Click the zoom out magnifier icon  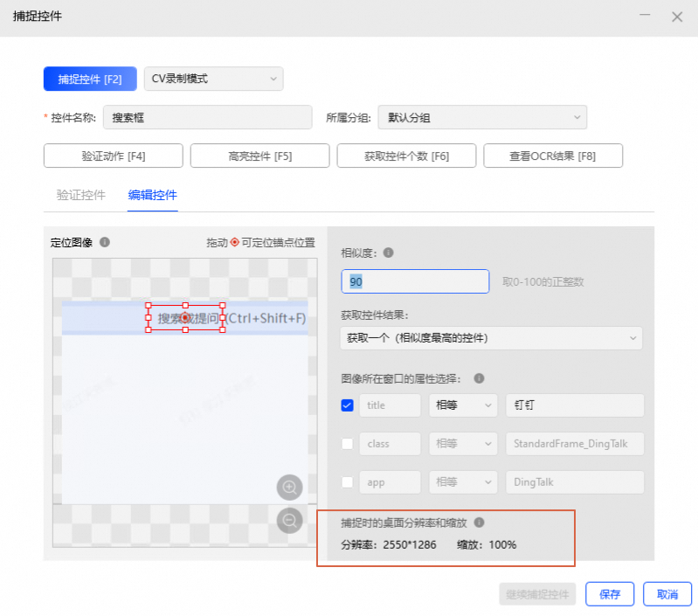coord(290,520)
